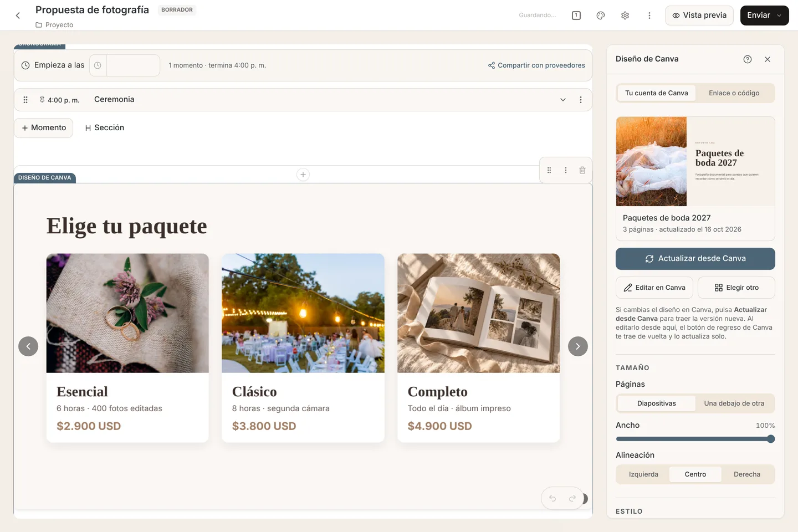Set alignment to Centro
The width and height of the screenshot is (798, 532).
pos(695,474)
